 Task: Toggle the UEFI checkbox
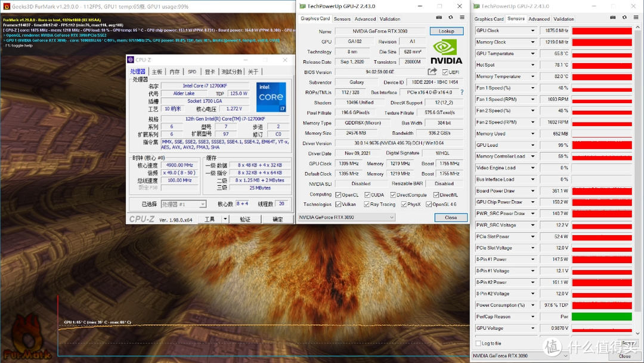point(445,70)
